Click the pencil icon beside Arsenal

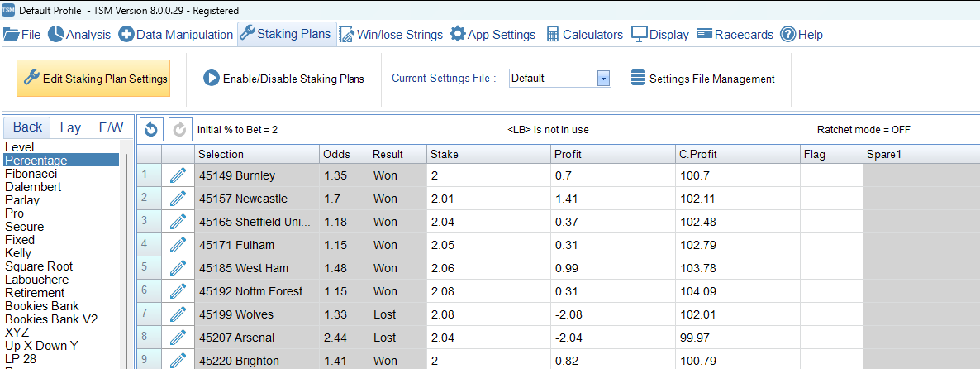pyautogui.click(x=178, y=338)
